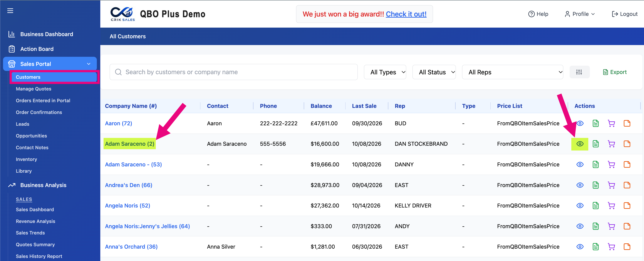This screenshot has height=261, width=644.
Task: Click the eye icon for Andrea's Den (66)
Action: pos(580,185)
